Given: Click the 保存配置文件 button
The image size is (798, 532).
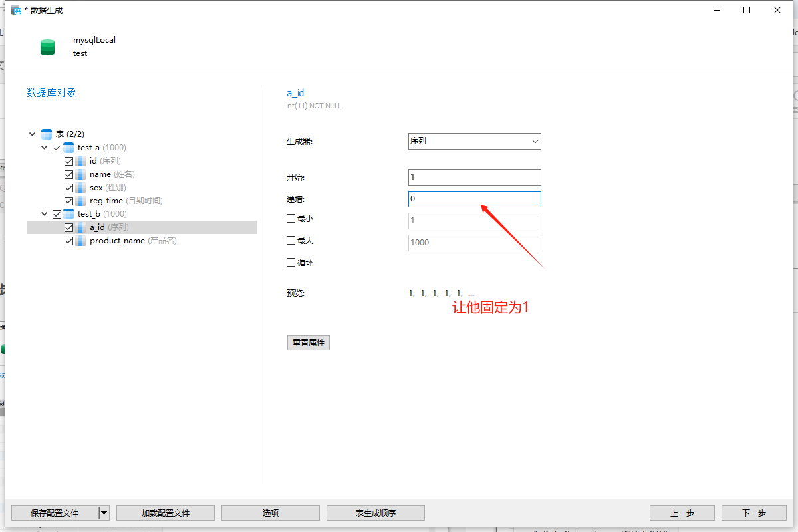Looking at the screenshot, I should tap(55, 513).
